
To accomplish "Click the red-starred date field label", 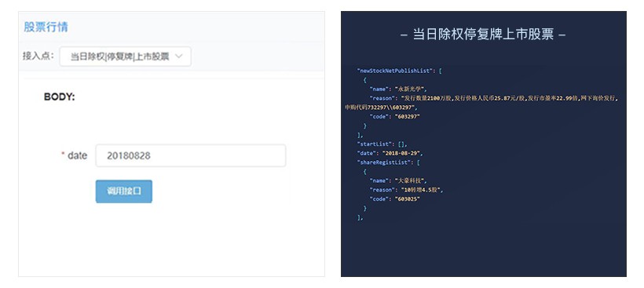I will [75, 155].
